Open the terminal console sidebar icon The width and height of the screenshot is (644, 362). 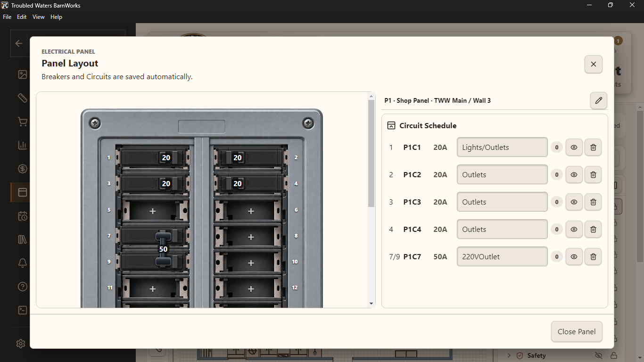coord(22,310)
